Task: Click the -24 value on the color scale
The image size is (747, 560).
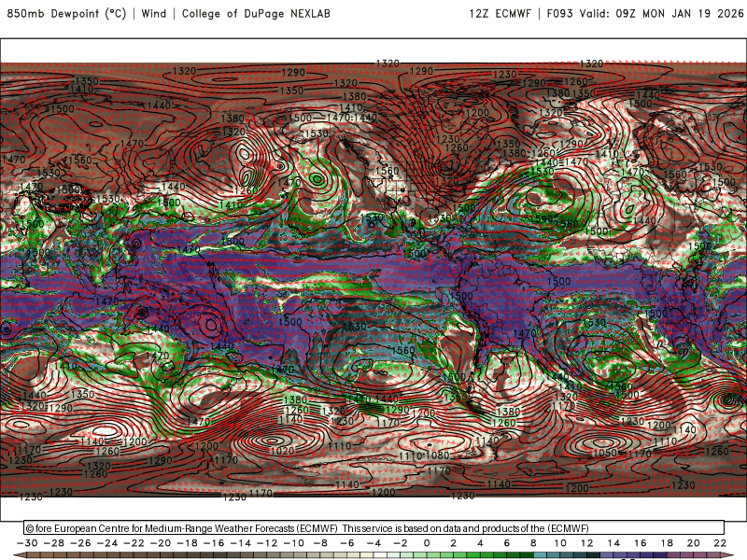Action: (107, 543)
